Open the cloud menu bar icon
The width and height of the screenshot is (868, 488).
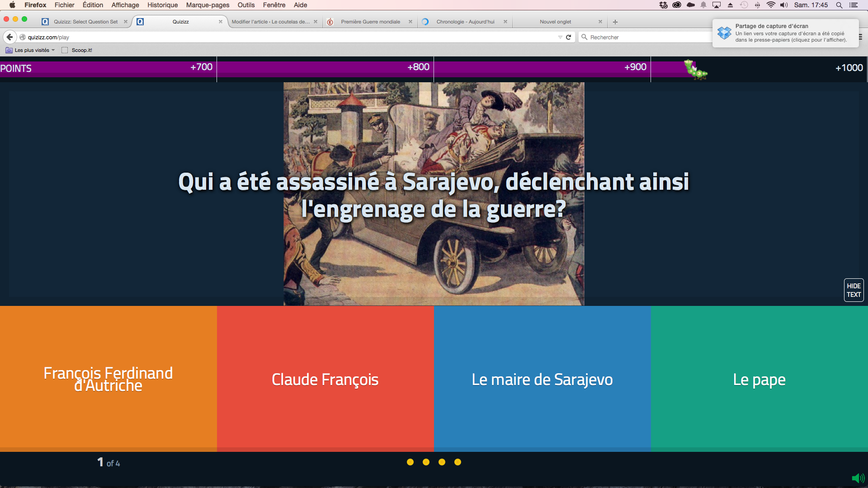[690, 5]
